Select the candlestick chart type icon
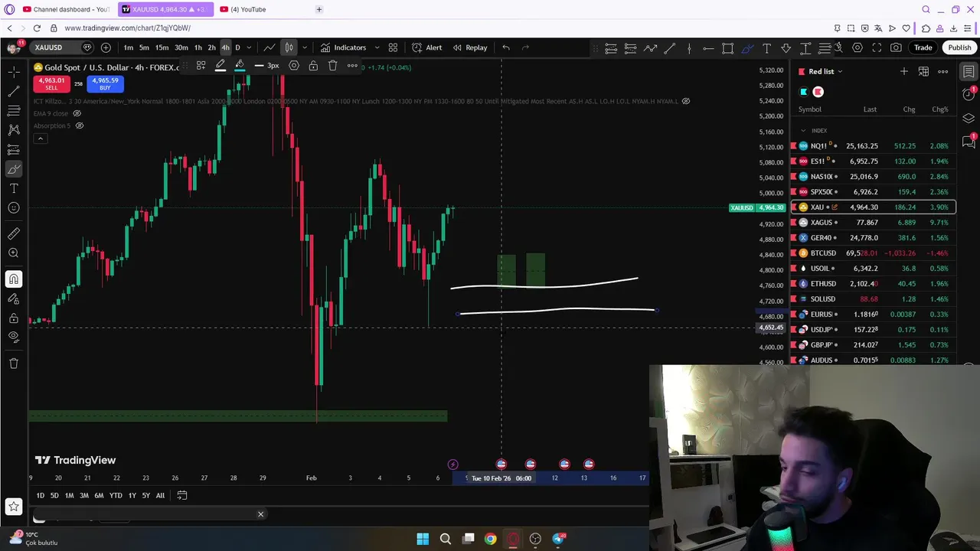 coord(289,47)
